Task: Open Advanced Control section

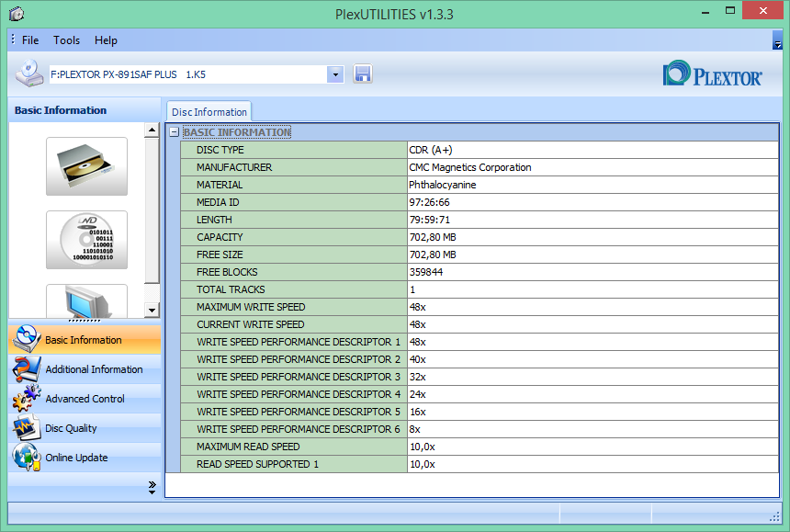Action: tap(85, 399)
